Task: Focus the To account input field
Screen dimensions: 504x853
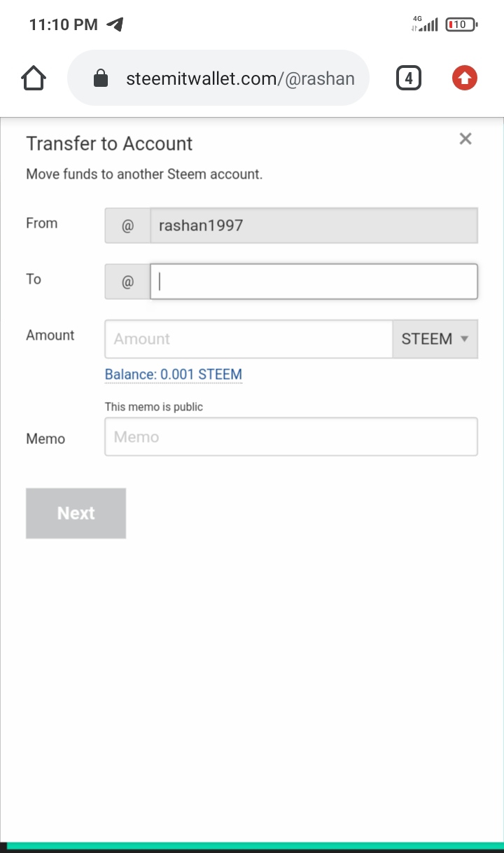Action: point(314,282)
